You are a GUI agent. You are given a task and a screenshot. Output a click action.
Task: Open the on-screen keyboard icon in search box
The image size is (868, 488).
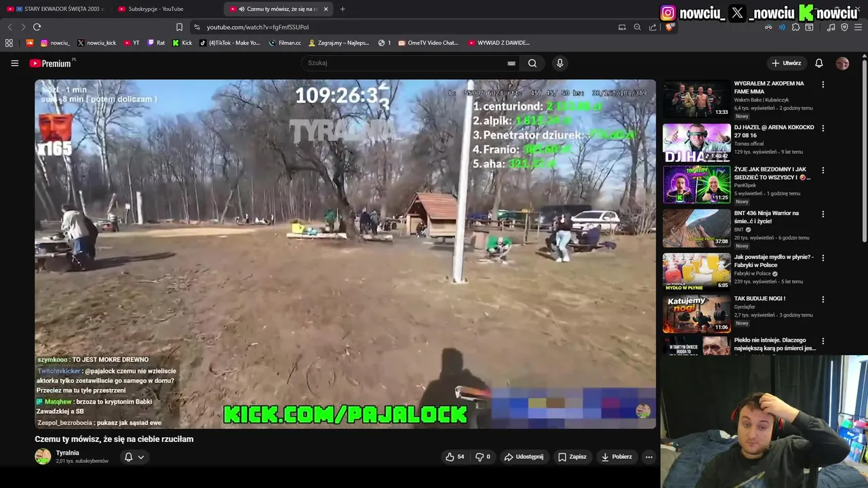[511, 63]
